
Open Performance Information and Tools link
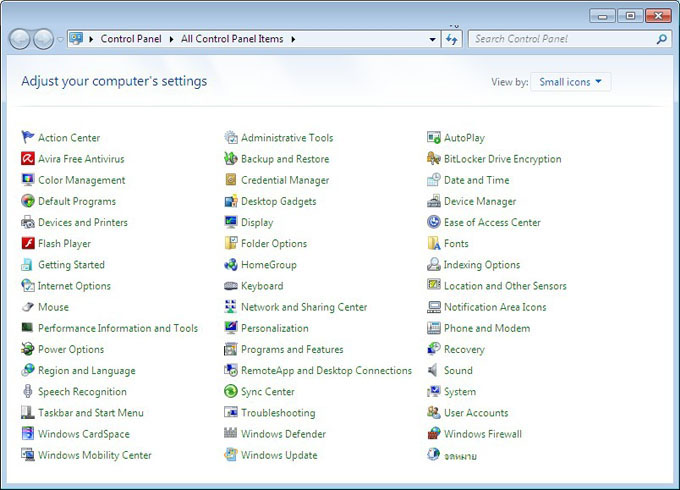(118, 328)
